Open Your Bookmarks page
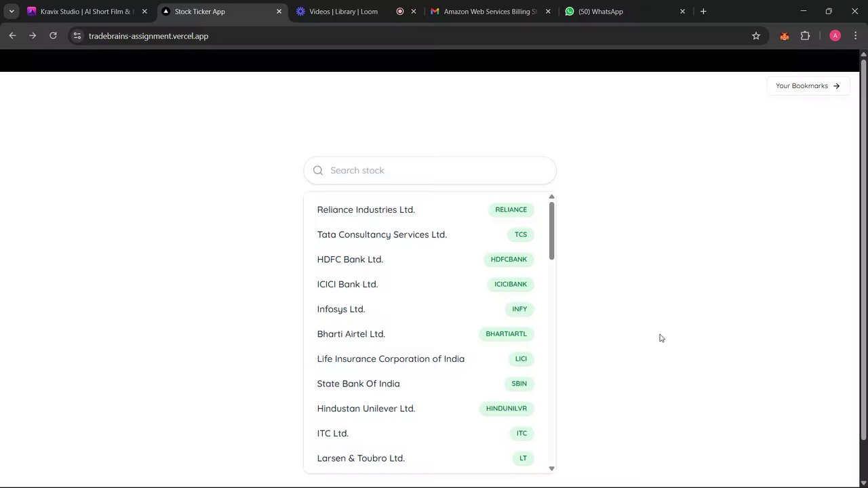 tap(808, 86)
